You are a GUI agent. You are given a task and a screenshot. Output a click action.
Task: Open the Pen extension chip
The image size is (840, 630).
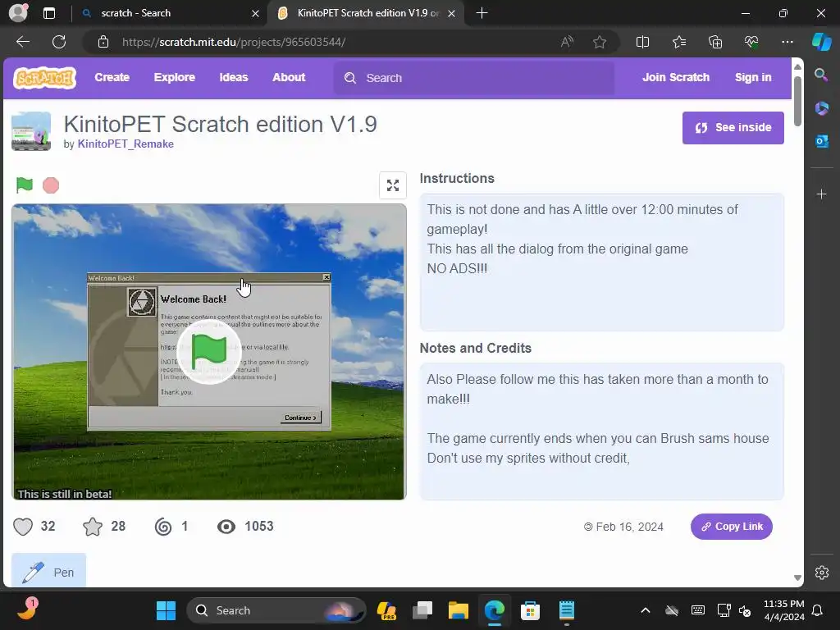(48, 571)
